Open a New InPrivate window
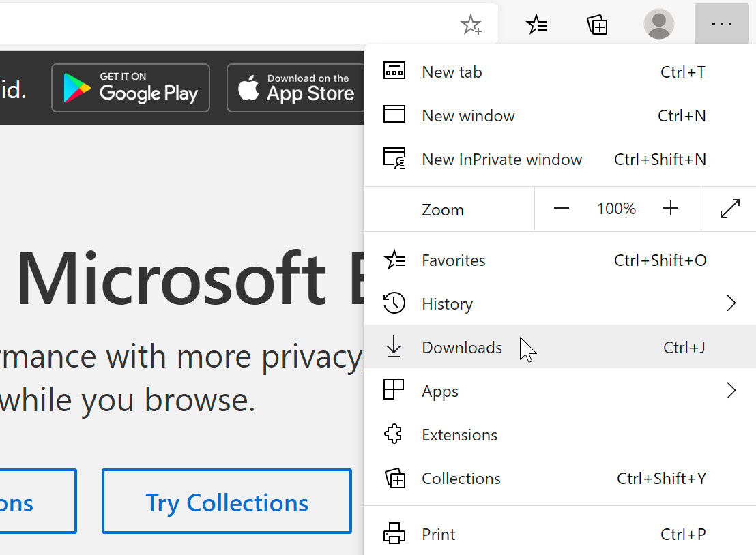Image resolution: width=756 pixels, height=555 pixels. pyautogui.click(x=501, y=159)
